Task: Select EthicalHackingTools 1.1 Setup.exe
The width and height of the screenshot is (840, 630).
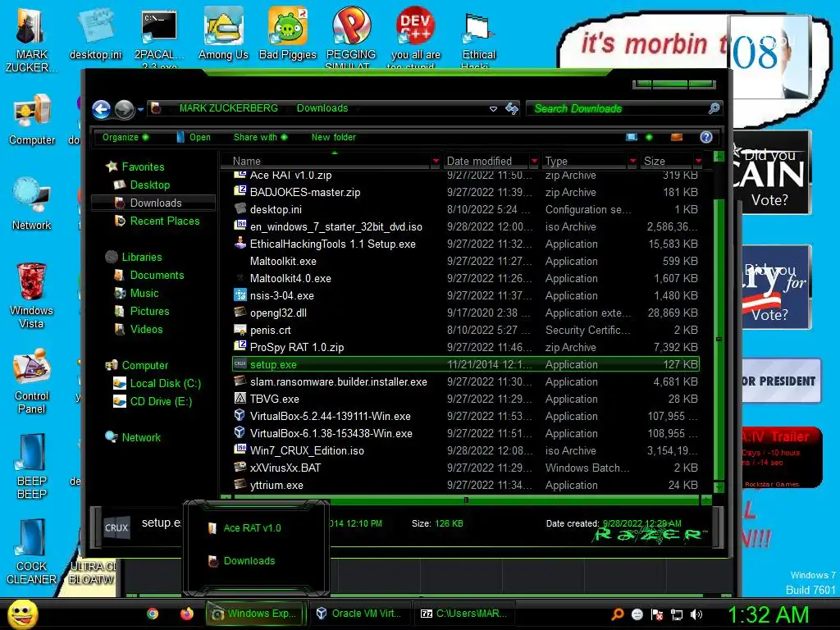Action: 333,244
